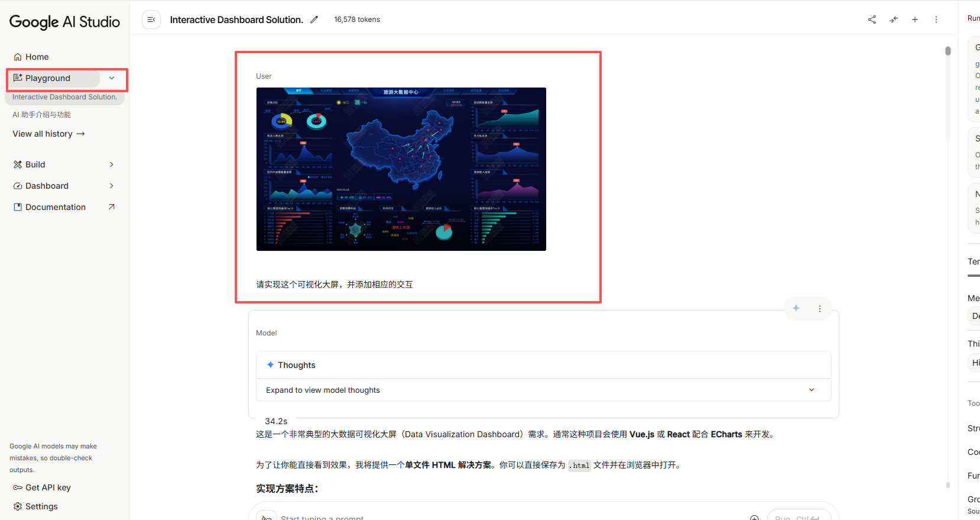Image resolution: width=980 pixels, height=520 pixels.
Task: Click the 实现方案特点 heading
Action: pyautogui.click(x=287, y=489)
